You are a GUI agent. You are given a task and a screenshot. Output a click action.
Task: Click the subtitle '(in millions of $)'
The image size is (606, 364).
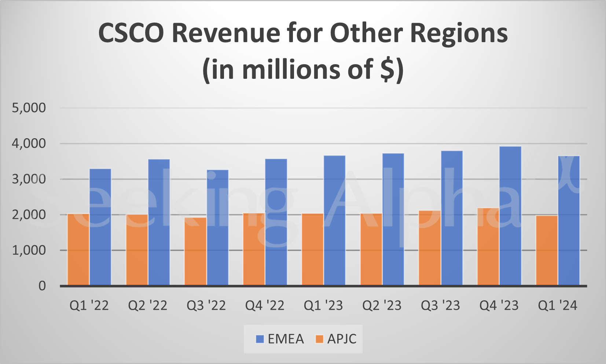303,70
